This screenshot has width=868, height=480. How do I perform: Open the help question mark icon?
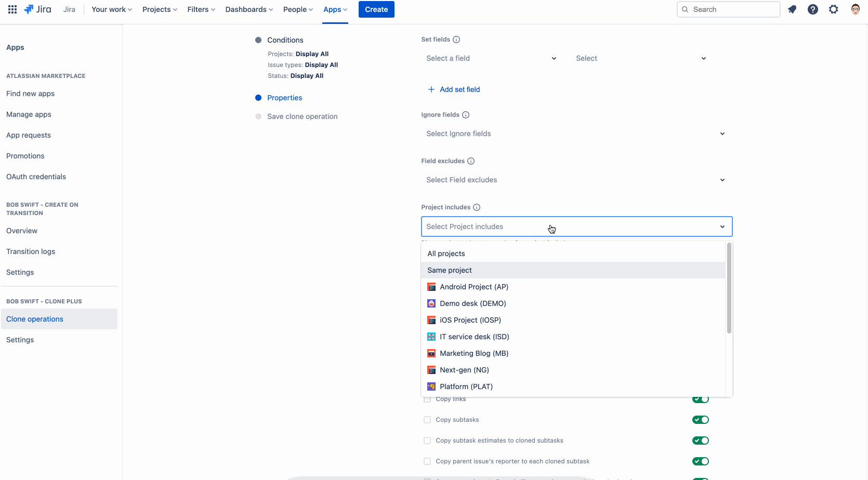click(813, 9)
